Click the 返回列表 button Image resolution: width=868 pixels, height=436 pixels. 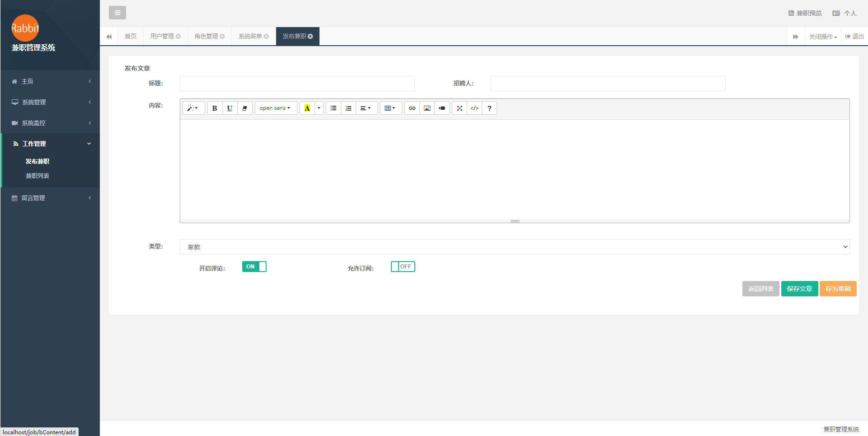[761, 289]
